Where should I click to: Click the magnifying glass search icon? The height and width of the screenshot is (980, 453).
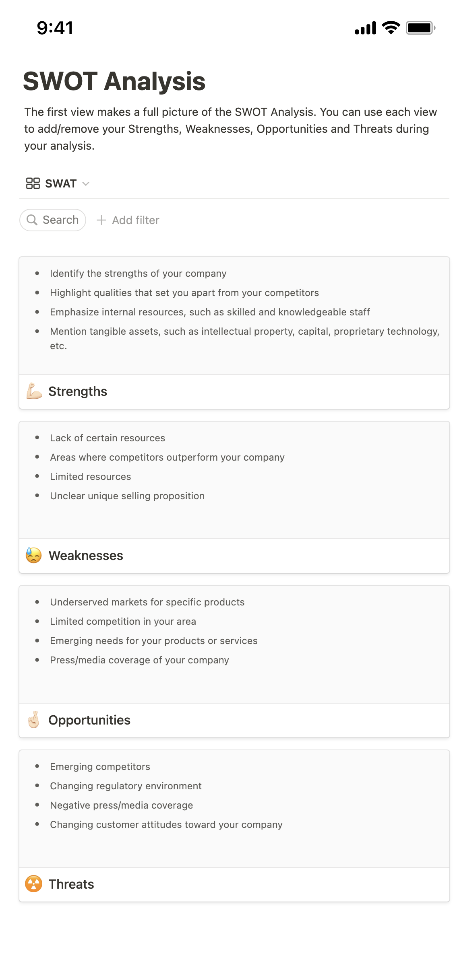pos(32,220)
